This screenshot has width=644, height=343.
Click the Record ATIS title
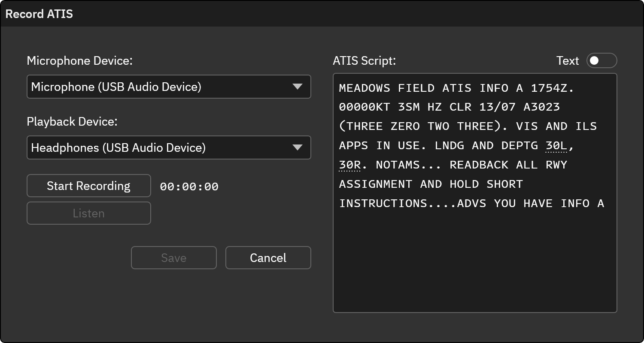pyautogui.click(x=39, y=14)
